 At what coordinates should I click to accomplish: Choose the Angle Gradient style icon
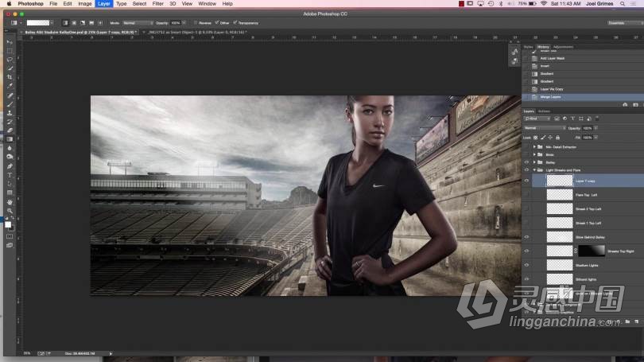click(83, 23)
